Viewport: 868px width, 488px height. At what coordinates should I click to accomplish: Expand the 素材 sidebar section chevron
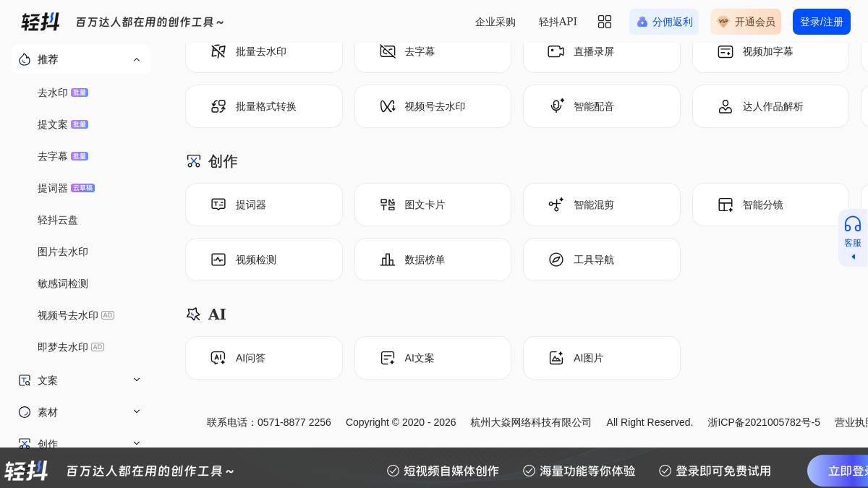[137, 411]
